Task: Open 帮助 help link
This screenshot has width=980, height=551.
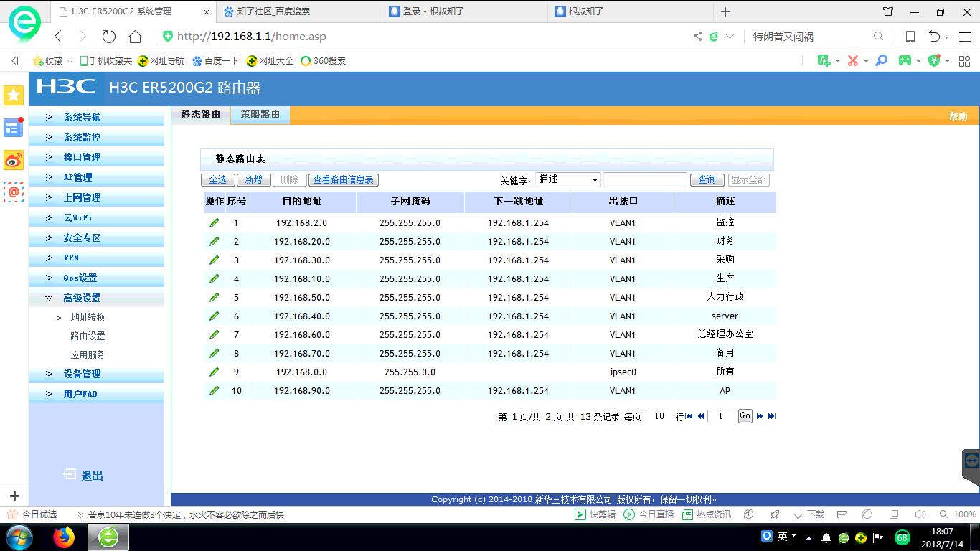Action: 958,116
